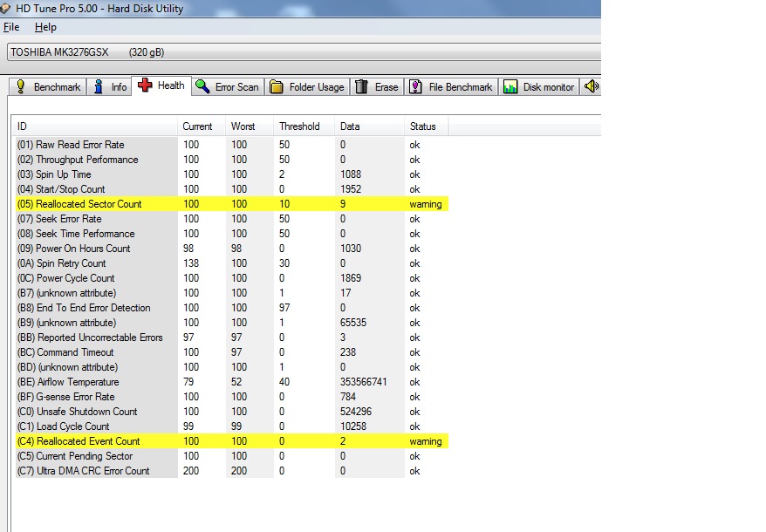Select the Power On Hours Count row

(232, 249)
